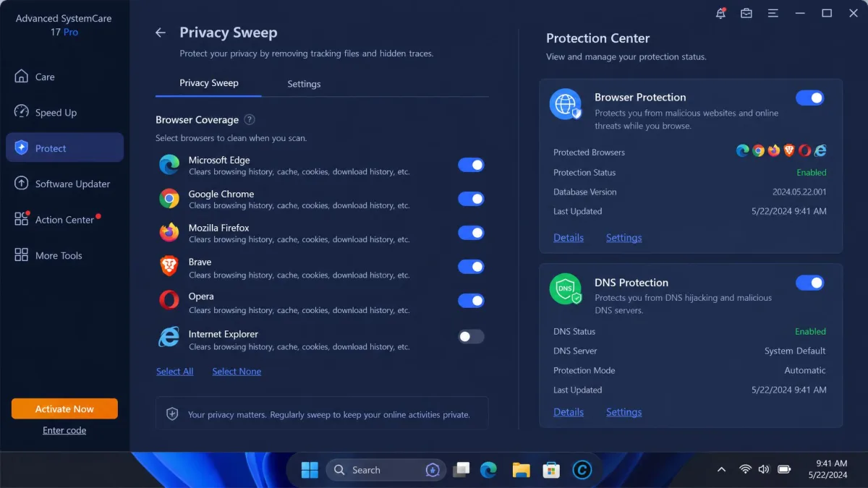
Task: Click the Chrome icon in Protected Browsers row
Action: coord(758,151)
